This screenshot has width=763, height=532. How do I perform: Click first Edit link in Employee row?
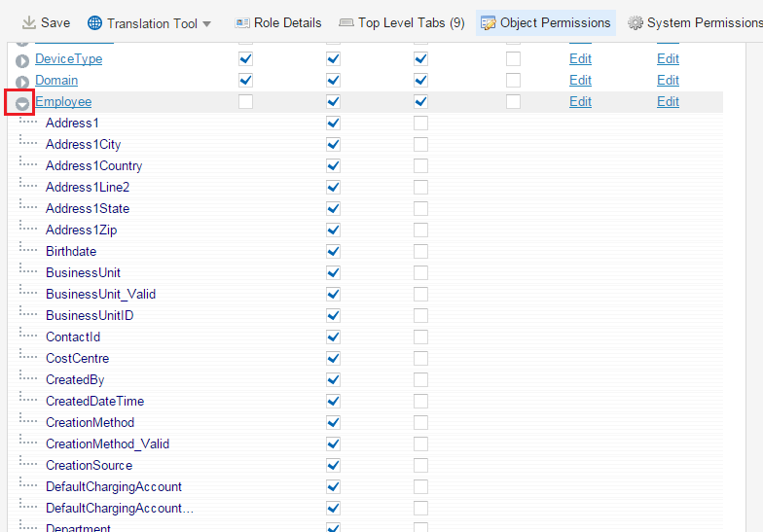click(580, 102)
